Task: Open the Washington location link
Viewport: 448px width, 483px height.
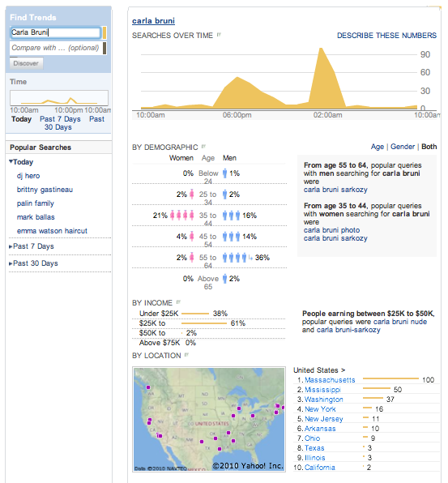Action: [x=323, y=400]
